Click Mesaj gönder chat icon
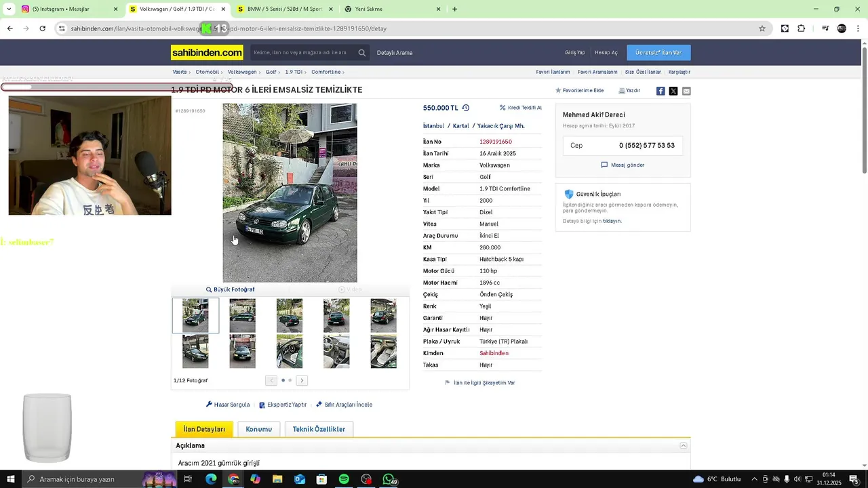The width and height of the screenshot is (868, 488). click(x=604, y=165)
